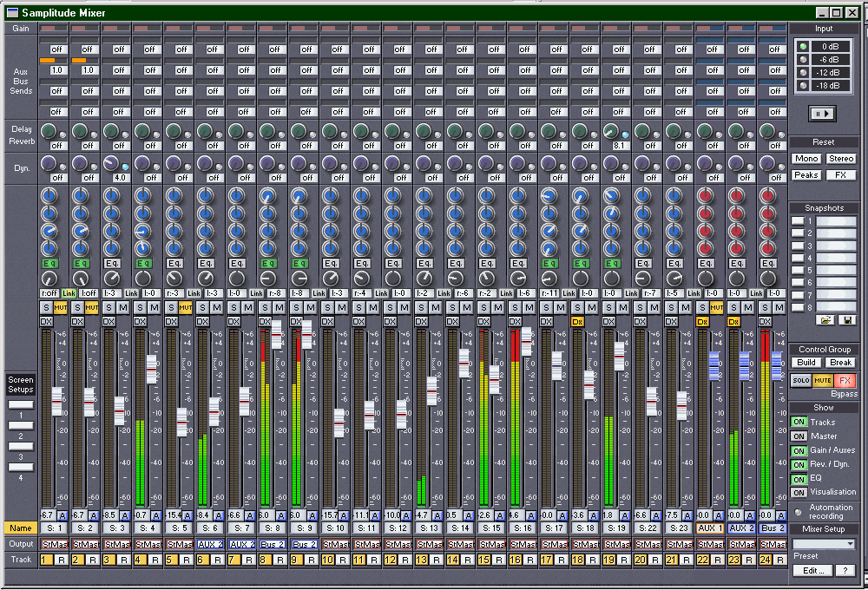
Task: Toggle the ON switch for Tracks
Action: coord(799,422)
